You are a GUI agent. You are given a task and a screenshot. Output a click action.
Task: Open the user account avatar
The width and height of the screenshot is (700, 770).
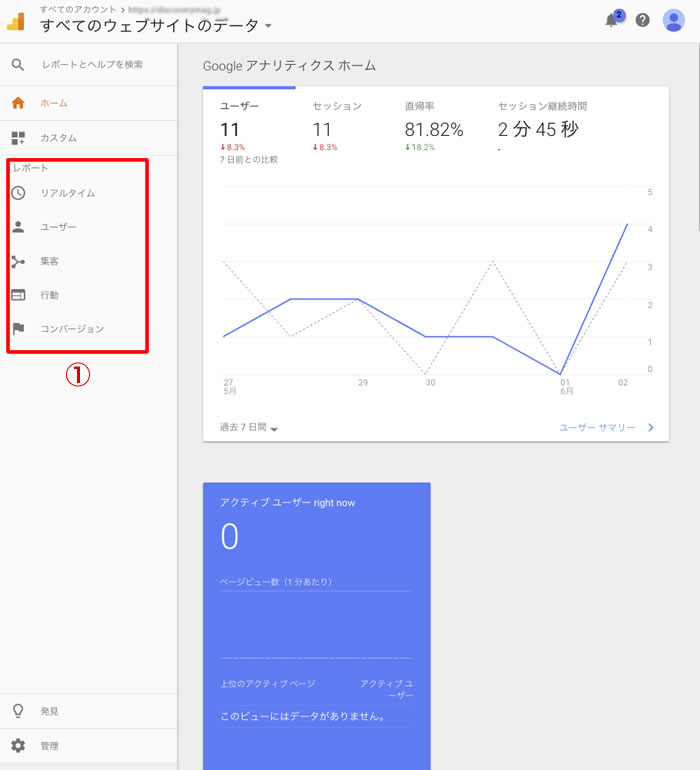click(x=674, y=20)
